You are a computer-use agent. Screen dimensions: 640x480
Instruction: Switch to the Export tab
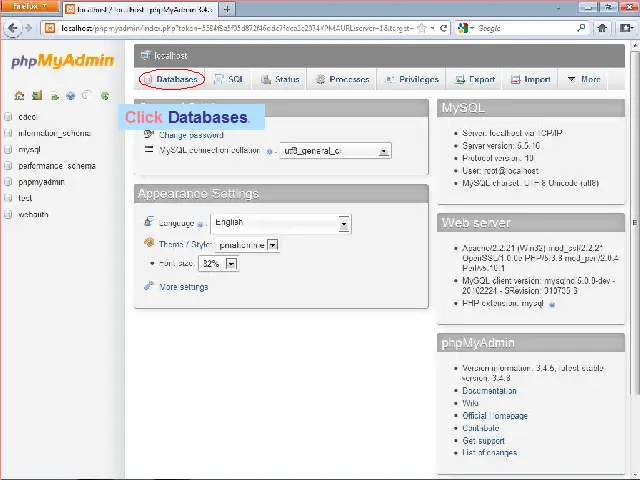click(475, 79)
